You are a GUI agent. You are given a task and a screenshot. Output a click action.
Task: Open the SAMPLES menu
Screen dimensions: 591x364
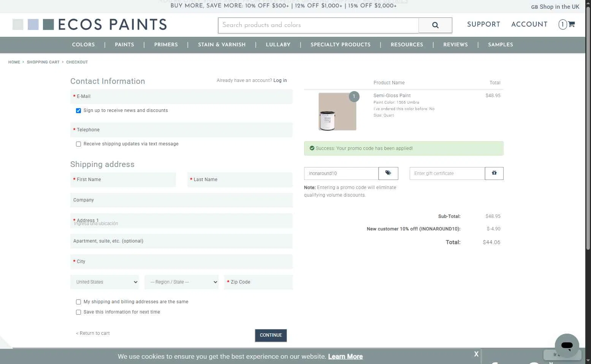point(500,45)
